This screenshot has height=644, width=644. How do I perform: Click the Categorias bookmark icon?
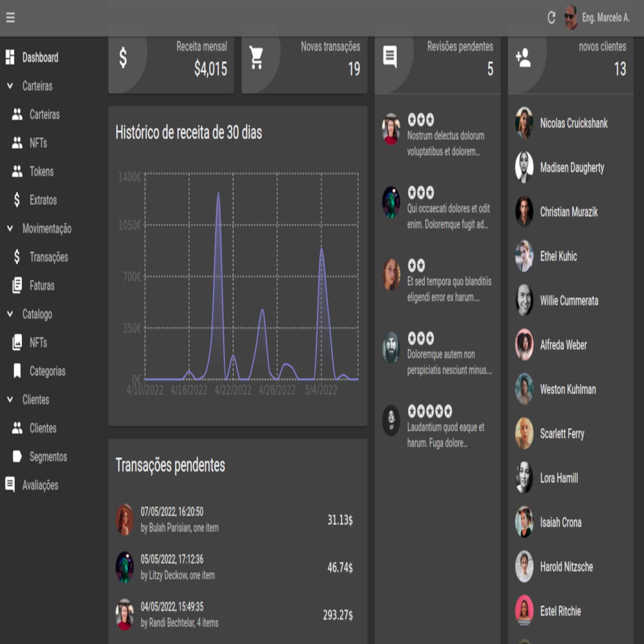17,371
